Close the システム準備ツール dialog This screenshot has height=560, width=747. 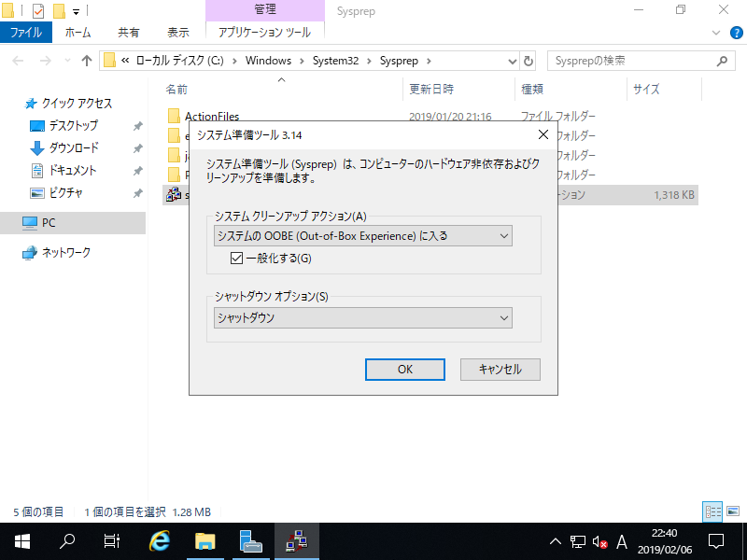(543, 134)
